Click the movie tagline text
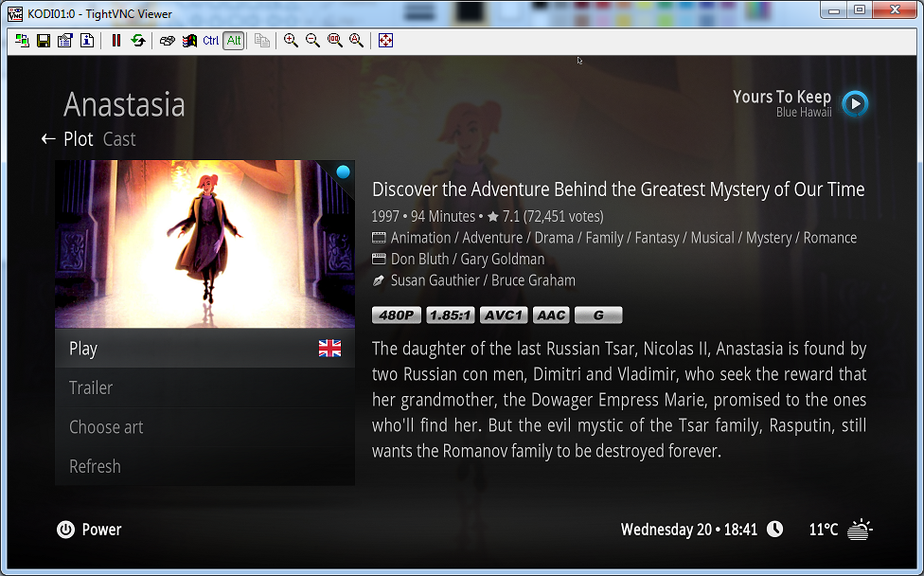Viewport: 924px width, 576px height. coord(618,189)
